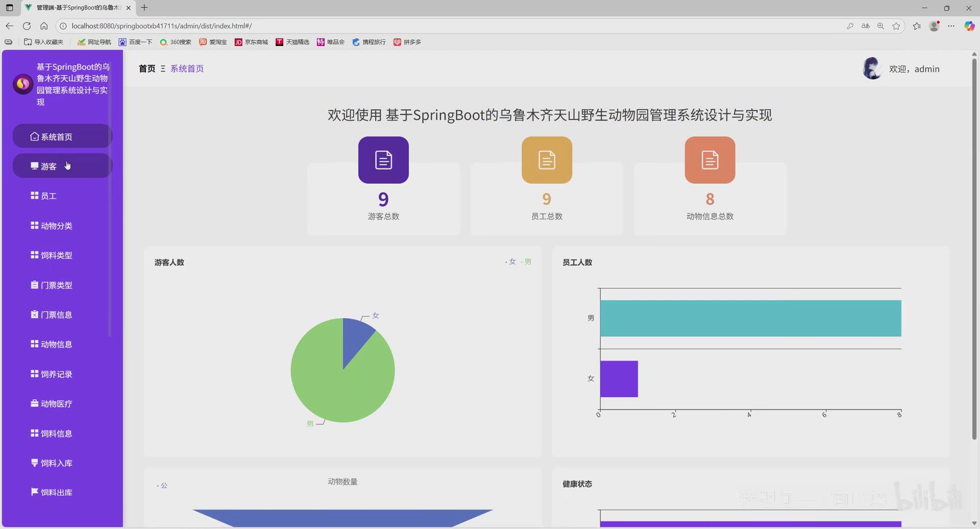Open 门票信息 ticket information section
Viewport: 980px width, 529px height.
tap(56, 315)
